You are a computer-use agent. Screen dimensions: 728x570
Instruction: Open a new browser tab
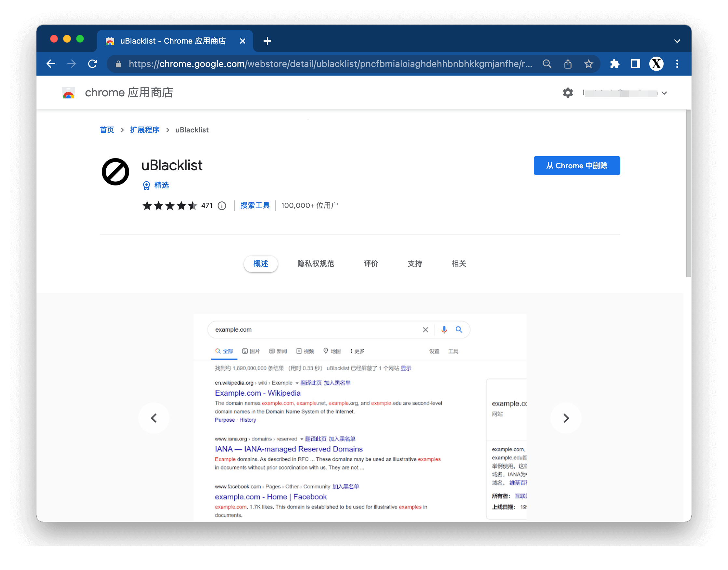click(267, 41)
